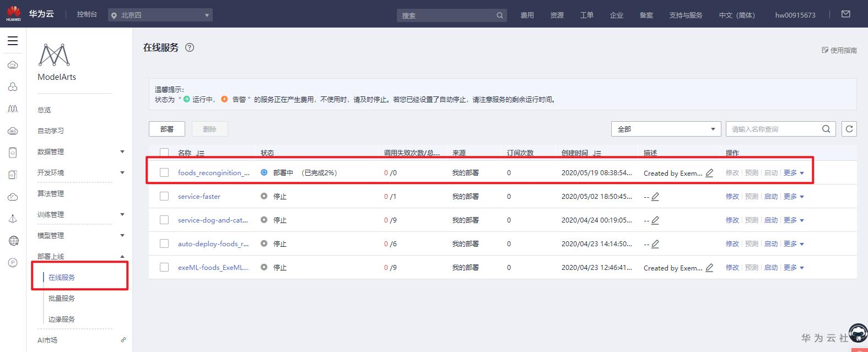The height and width of the screenshot is (352, 868).
Task: Check the service-dog-and-cat row checkbox
Action: click(164, 220)
